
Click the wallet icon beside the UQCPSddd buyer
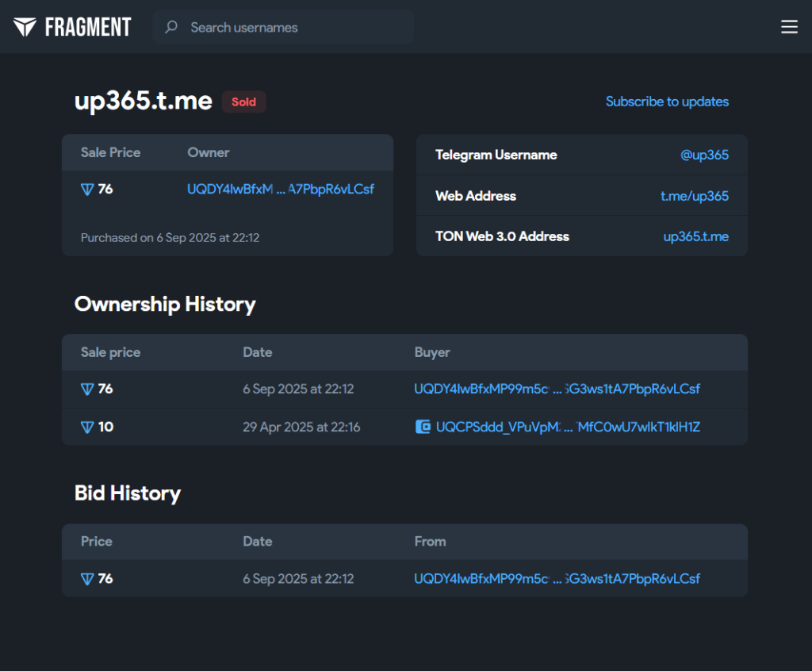pyautogui.click(x=423, y=427)
